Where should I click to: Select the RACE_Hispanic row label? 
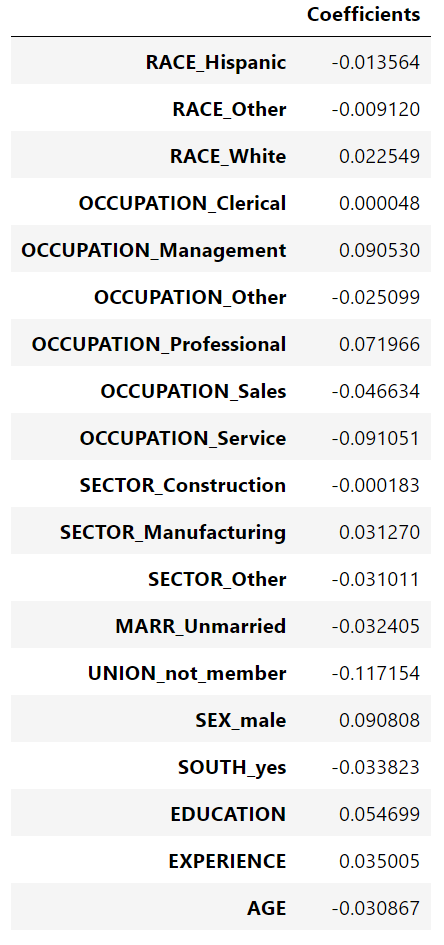pyautogui.click(x=216, y=62)
